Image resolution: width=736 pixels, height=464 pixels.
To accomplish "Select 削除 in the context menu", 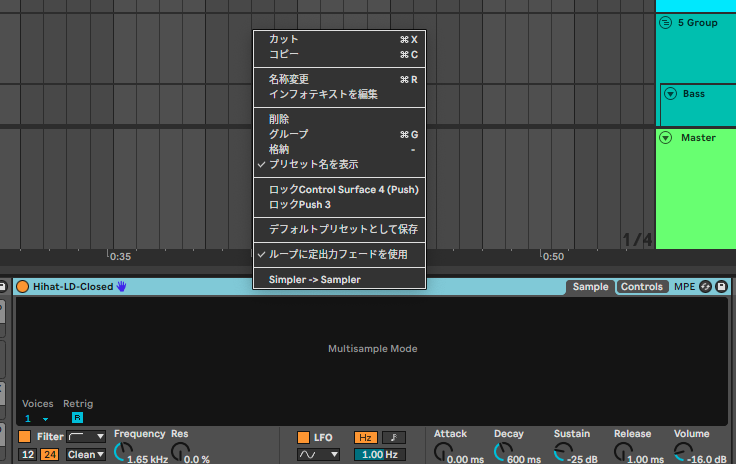I will 279,119.
